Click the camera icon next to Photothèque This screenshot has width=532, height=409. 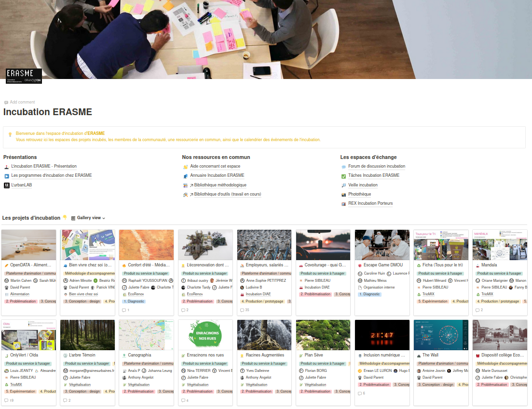click(343, 195)
